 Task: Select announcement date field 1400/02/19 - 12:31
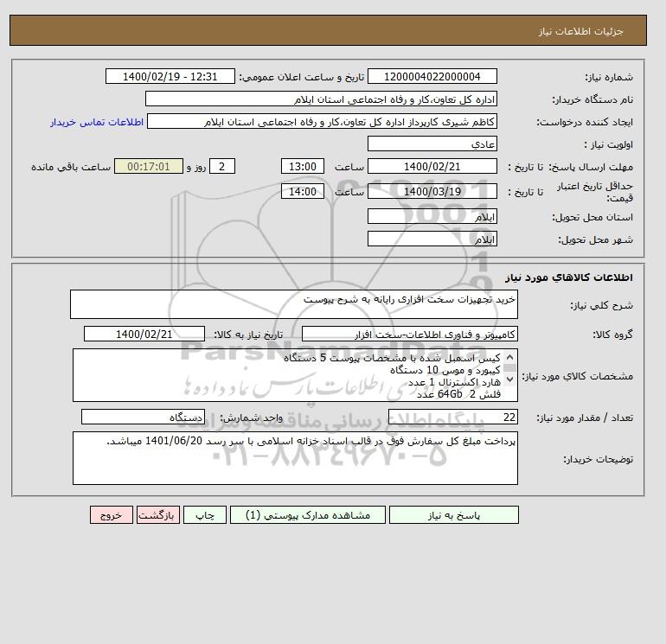(170, 76)
